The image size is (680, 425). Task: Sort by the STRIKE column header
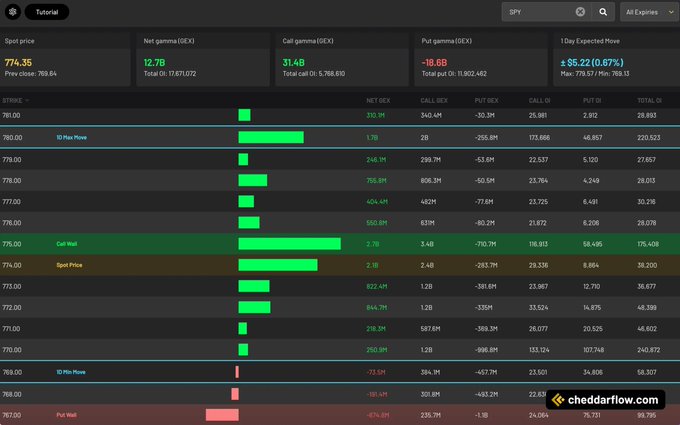[x=15, y=101]
